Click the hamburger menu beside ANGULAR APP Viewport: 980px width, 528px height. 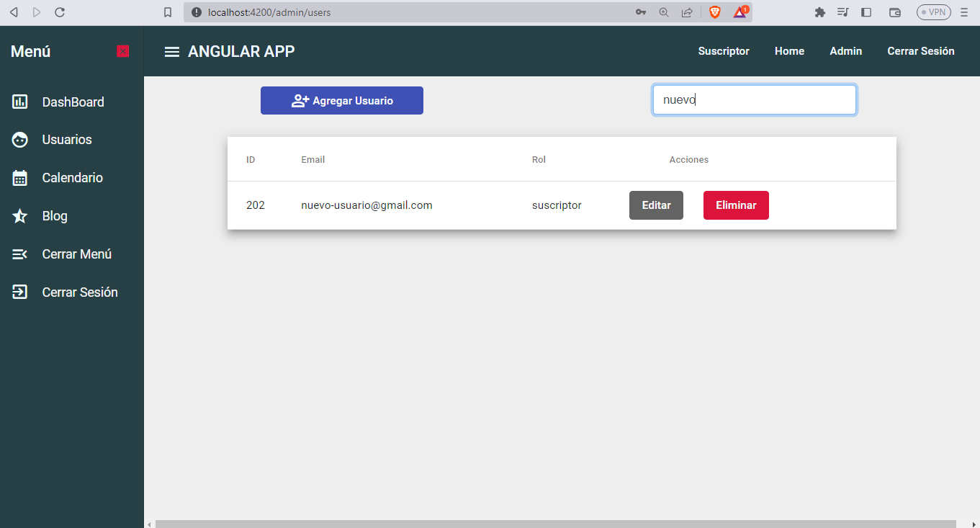(x=171, y=51)
